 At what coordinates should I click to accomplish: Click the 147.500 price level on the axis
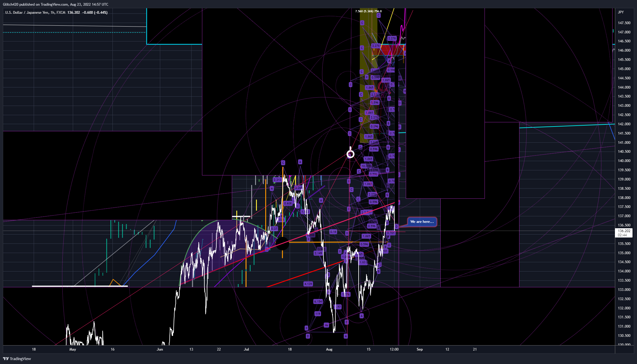pyautogui.click(x=624, y=23)
